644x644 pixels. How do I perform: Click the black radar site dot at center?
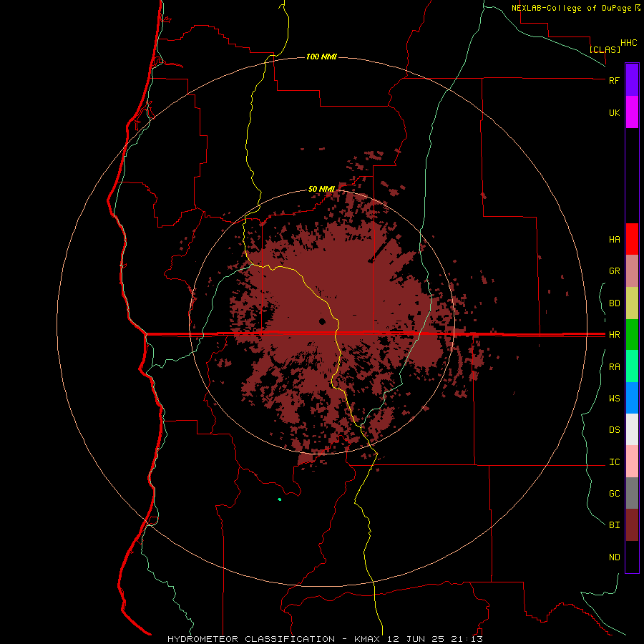click(x=322, y=321)
